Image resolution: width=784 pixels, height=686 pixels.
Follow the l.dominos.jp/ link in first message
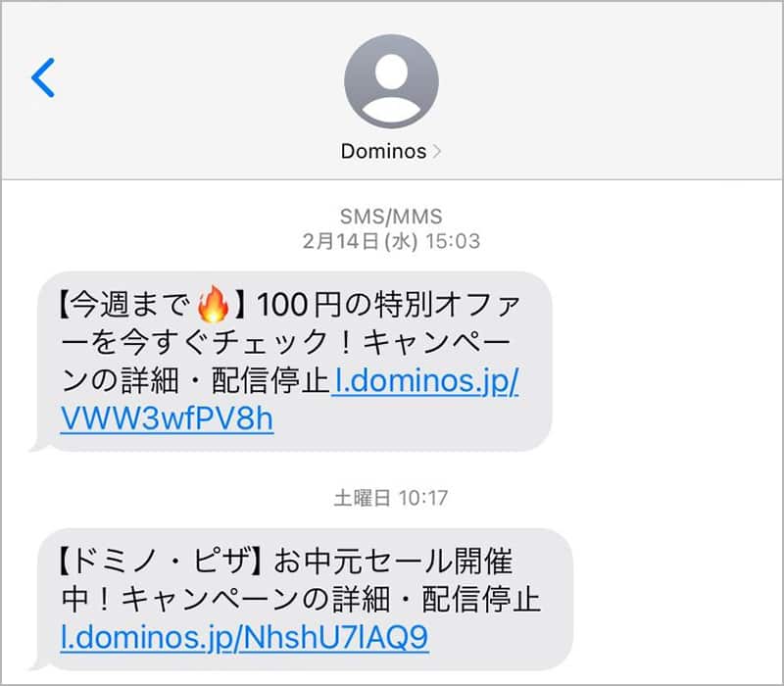tap(425, 381)
